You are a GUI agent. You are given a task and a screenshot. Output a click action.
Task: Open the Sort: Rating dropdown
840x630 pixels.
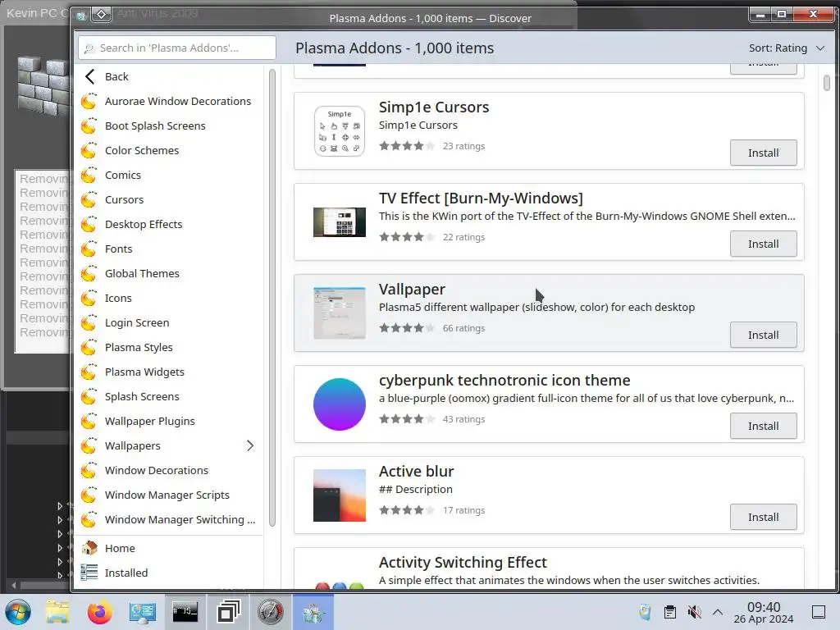[786, 48]
